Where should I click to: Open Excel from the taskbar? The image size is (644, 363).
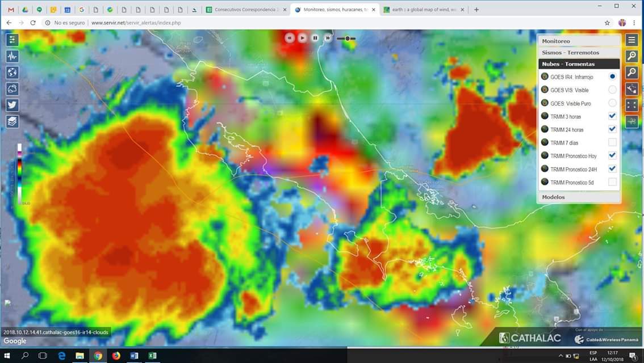(x=152, y=356)
